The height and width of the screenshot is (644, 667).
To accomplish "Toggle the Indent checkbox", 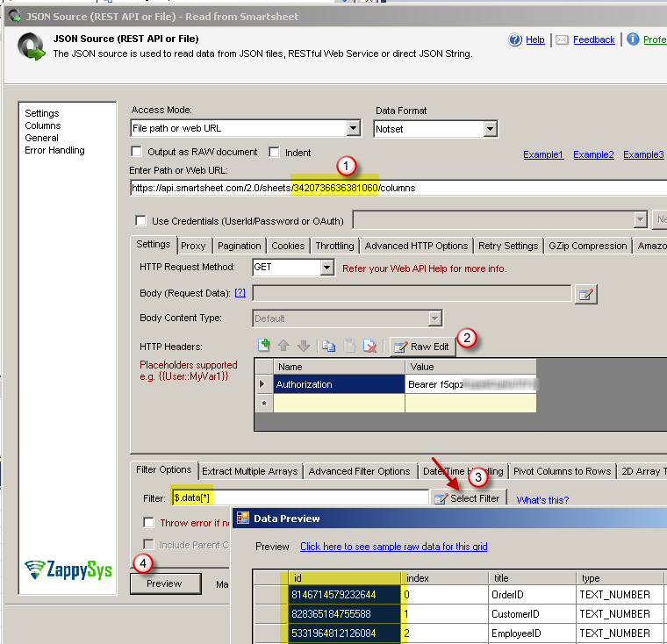I will pyautogui.click(x=274, y=153).
